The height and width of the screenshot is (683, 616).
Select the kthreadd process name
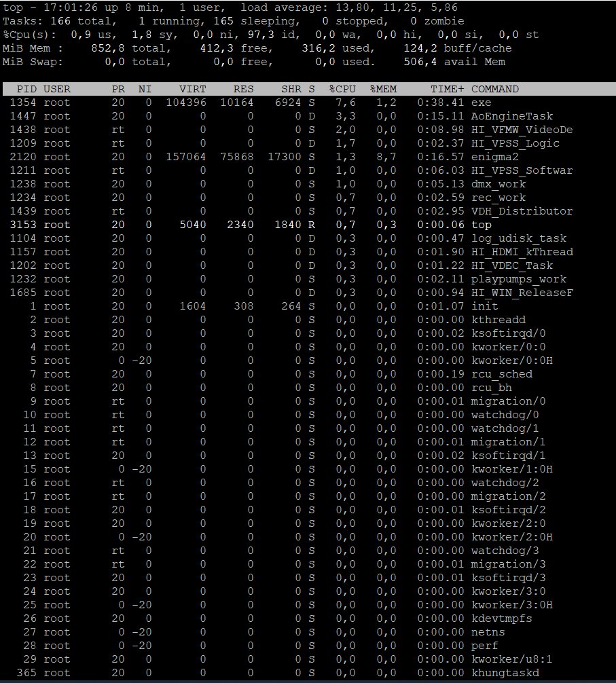click(498, 320)
